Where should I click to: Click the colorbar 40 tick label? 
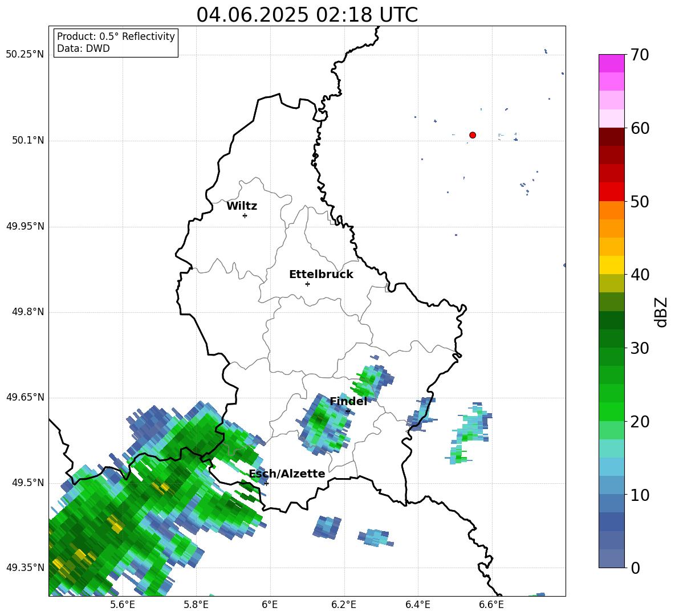point(640,275)
